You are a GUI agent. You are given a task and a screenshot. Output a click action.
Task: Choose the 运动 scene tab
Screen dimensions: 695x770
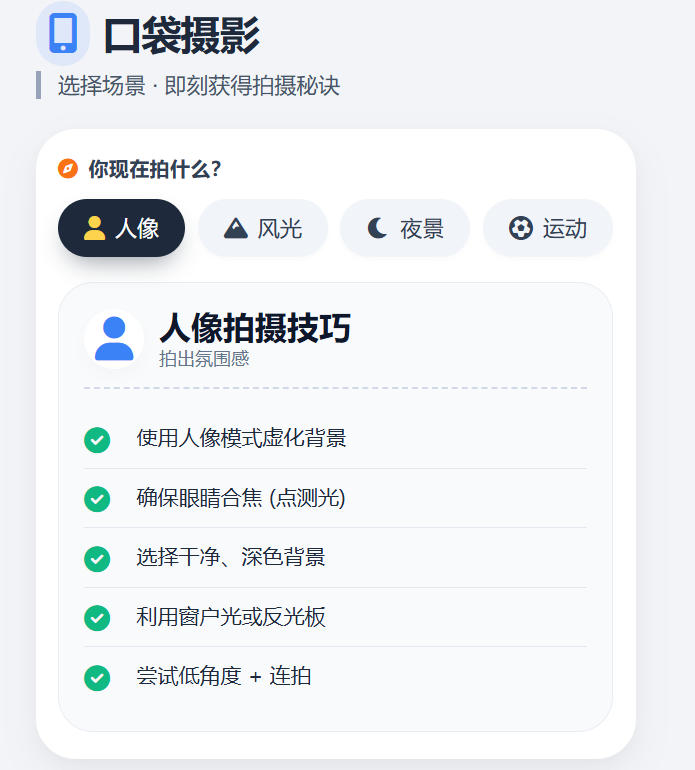click(548, 229)
